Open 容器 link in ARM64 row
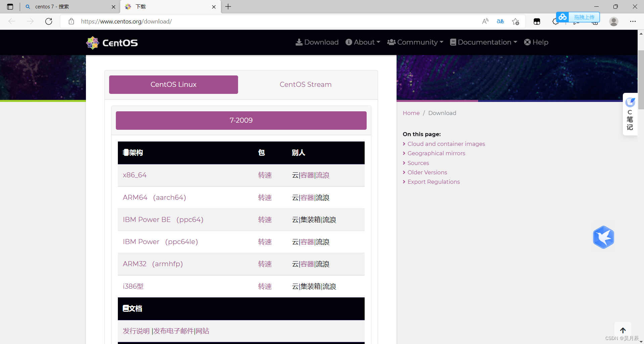 pyautogui.click(x=307, y=198)
